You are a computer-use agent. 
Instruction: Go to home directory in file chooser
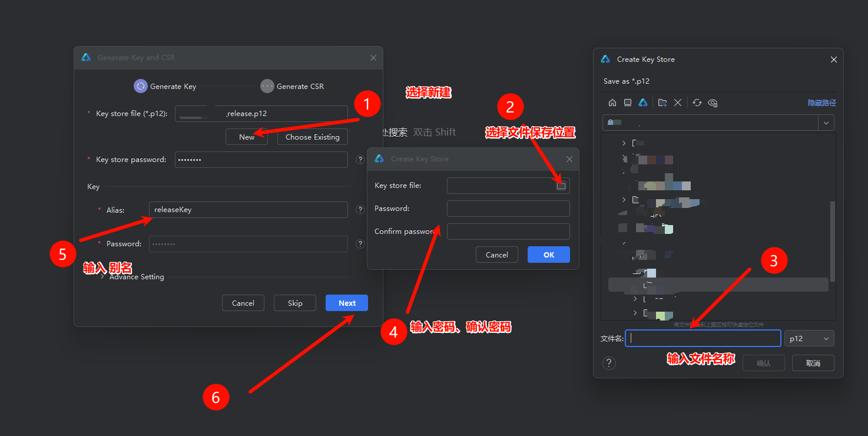click(x=612, y=103)
